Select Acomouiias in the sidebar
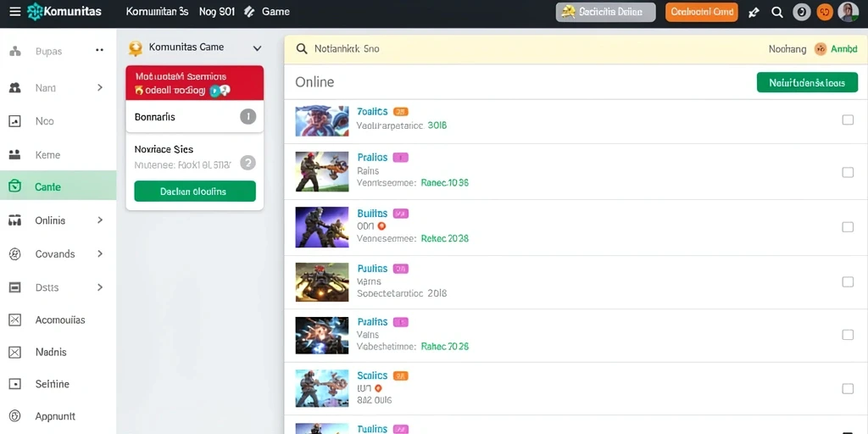This screenshot has width=868, height=434. (58, 320)
